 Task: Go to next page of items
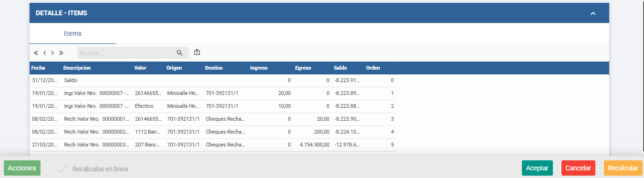[x=52, y=53]
